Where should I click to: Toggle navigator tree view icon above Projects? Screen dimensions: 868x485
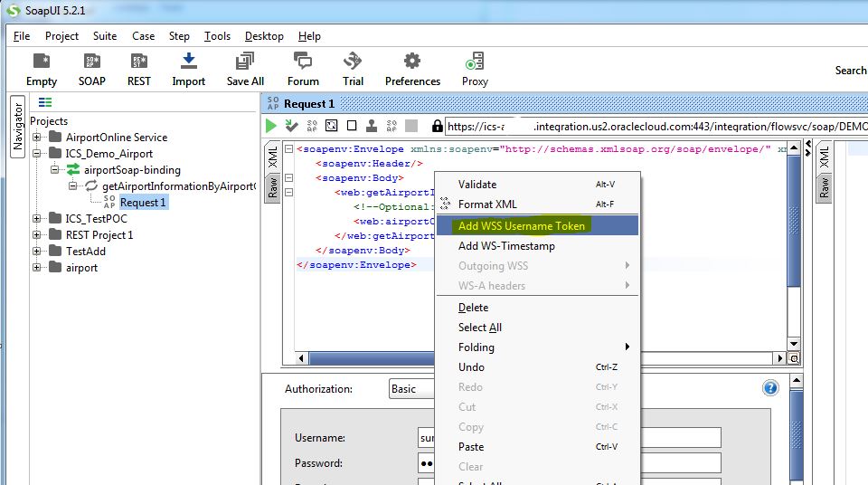point(45,102)
